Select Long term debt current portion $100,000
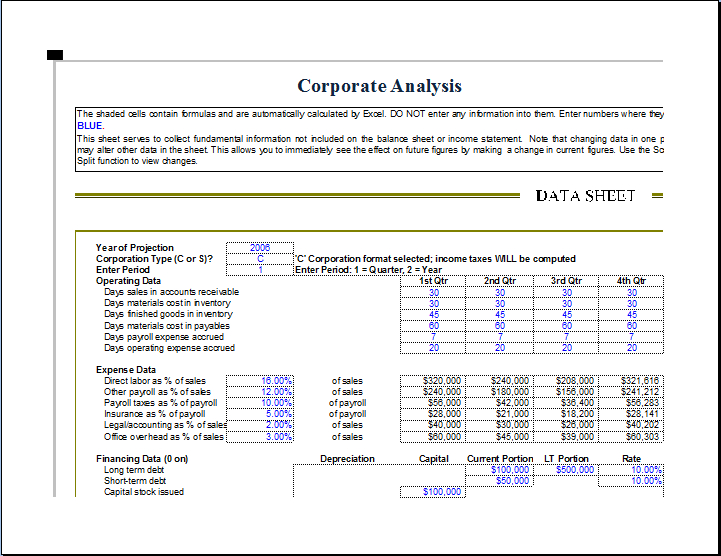721x556 pixels. [499, 470]
